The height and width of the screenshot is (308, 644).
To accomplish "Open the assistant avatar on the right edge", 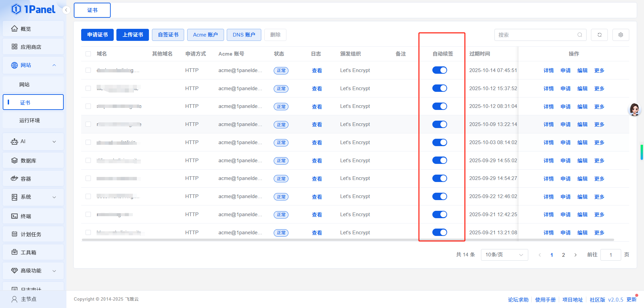I will pyautogui.click(x=634, y=110).
